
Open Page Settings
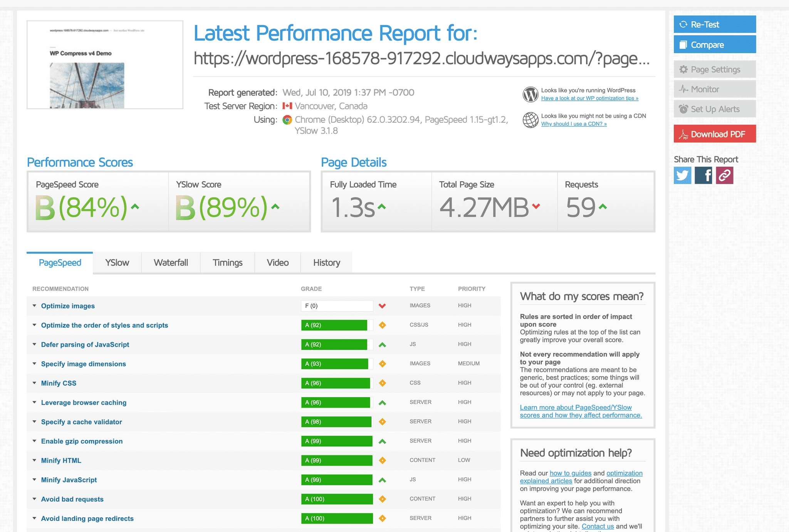coord(715,69)
